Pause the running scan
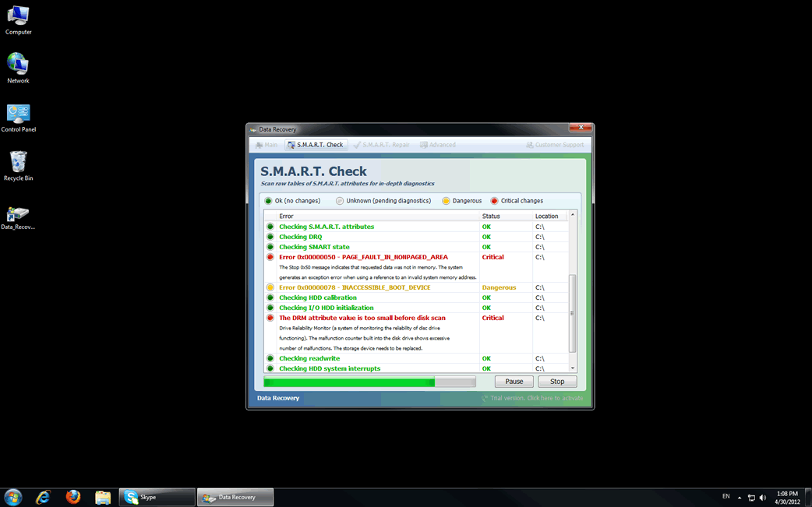 pyautogui.click(x=514, y=382)
